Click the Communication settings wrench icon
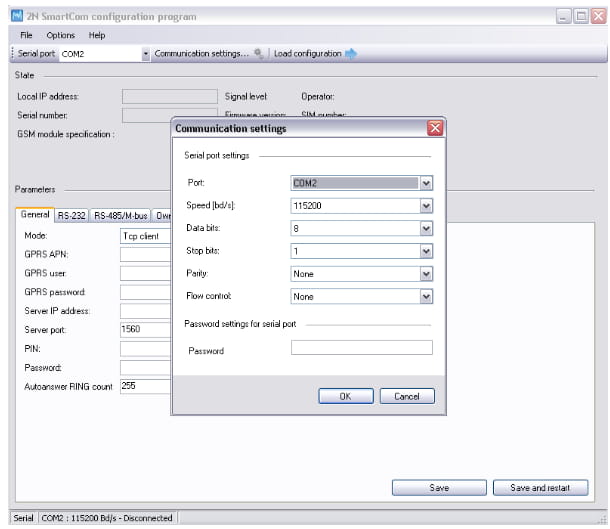The width and height of the screenshot is (610, 529). (259, 53)
